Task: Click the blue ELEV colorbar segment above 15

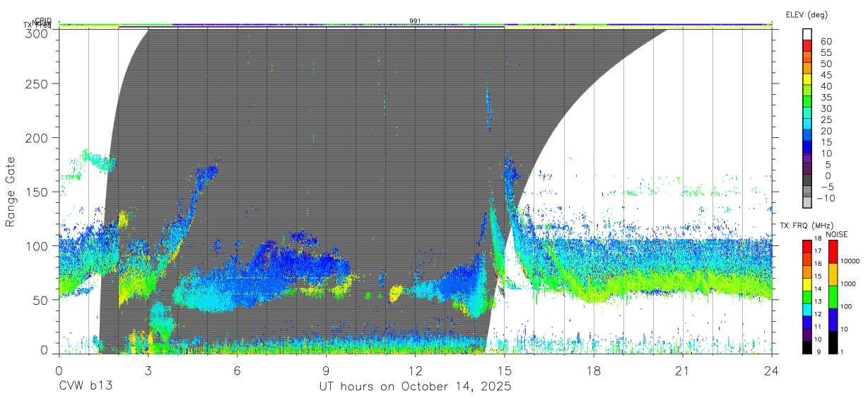Action: click(807, 136)
